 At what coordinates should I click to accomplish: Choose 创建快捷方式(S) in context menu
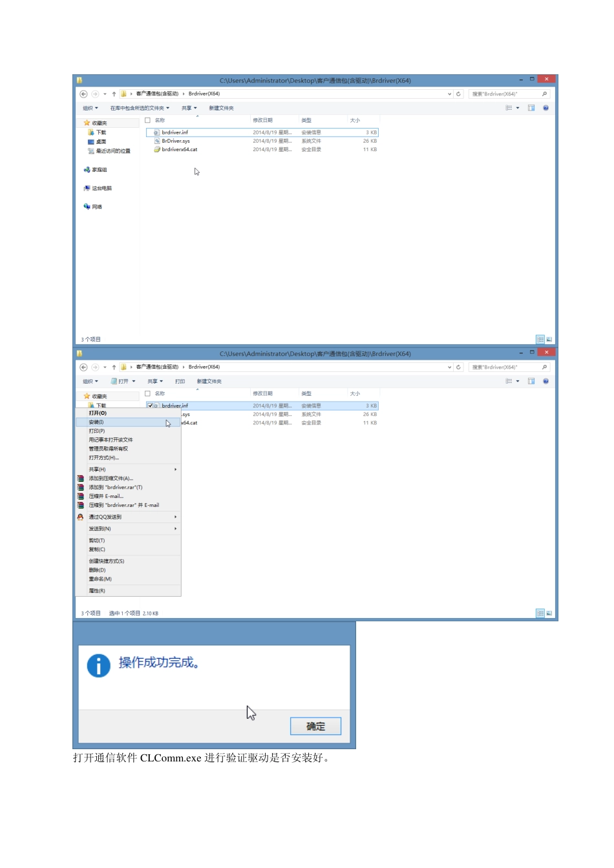pyautogui.click(x=128, y=561)
